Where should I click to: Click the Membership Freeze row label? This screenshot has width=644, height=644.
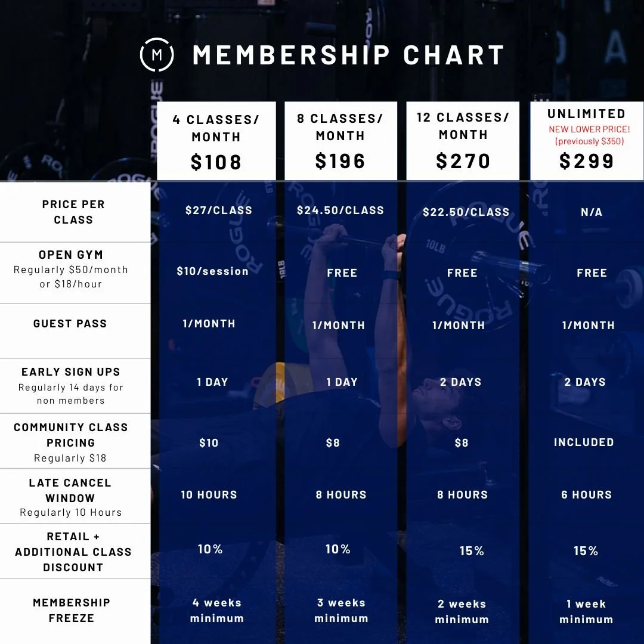(72, 611)
